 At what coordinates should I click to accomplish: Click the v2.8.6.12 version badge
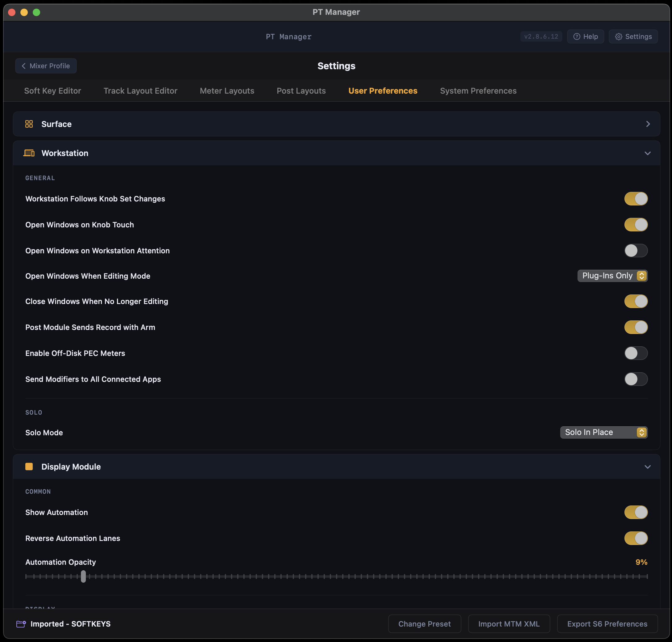tap(541, 37)
